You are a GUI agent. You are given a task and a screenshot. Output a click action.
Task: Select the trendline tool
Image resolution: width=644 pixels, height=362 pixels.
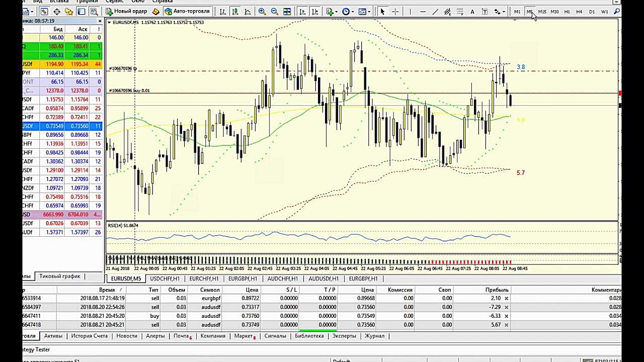coord(435,12)
